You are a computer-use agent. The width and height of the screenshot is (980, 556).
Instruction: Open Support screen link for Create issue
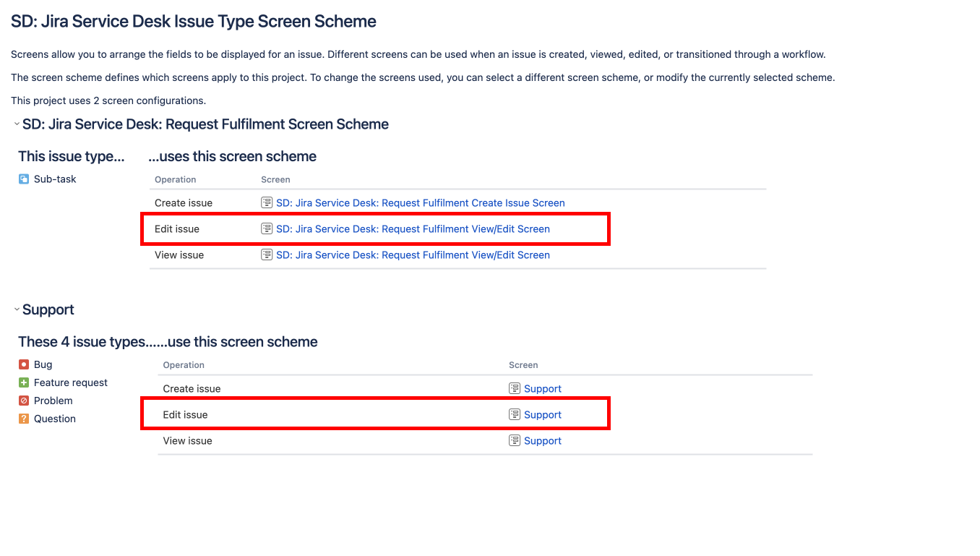click(x=543, y=389)
